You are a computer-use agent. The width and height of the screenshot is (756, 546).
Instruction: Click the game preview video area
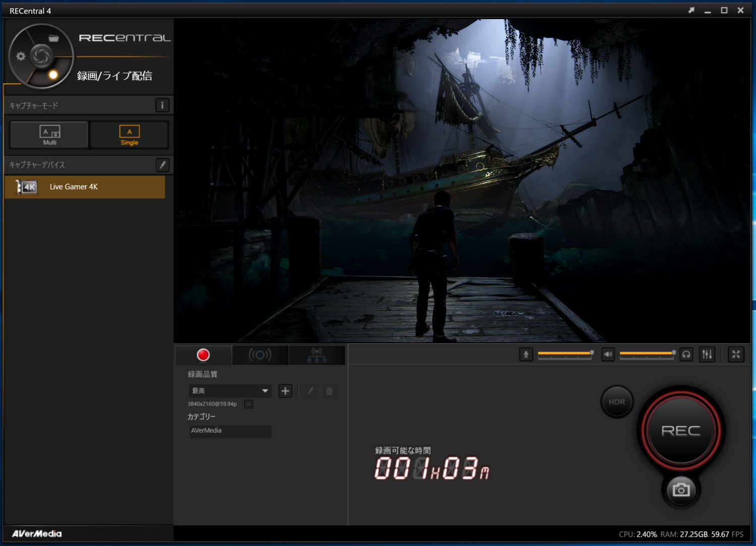coord(462,181)
